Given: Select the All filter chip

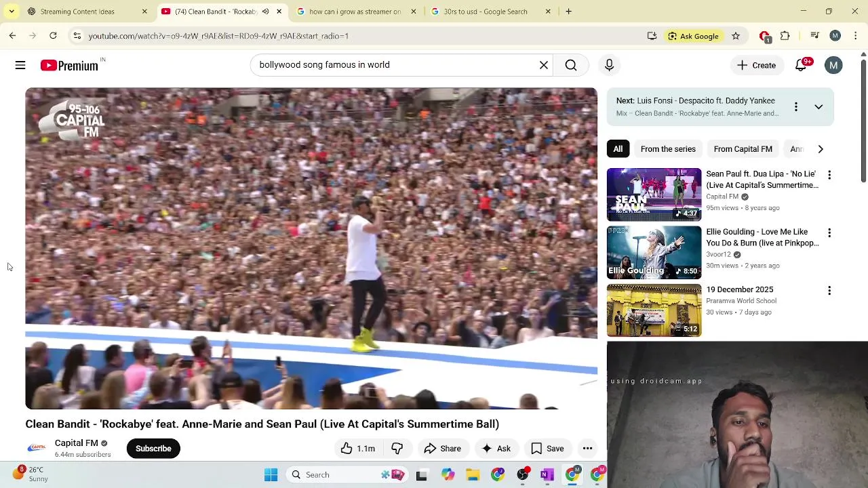Looking at the screenshot, I should click(x=618, y=149).
